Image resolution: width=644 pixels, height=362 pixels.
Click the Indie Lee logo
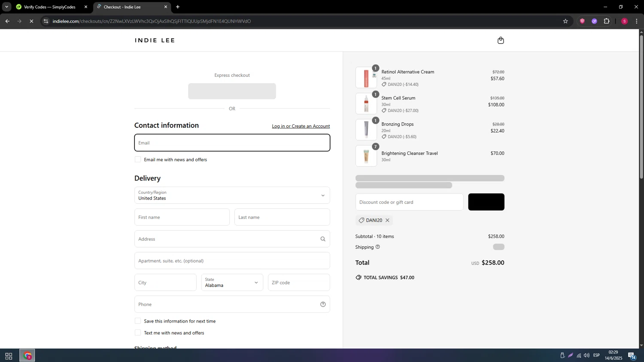155,40
